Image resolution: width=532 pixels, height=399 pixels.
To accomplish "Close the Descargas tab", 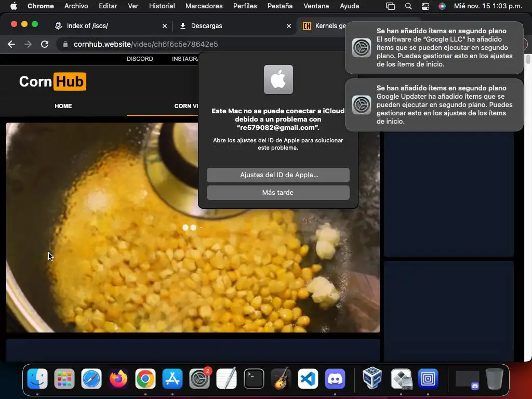I will click(x=289, y=26).
